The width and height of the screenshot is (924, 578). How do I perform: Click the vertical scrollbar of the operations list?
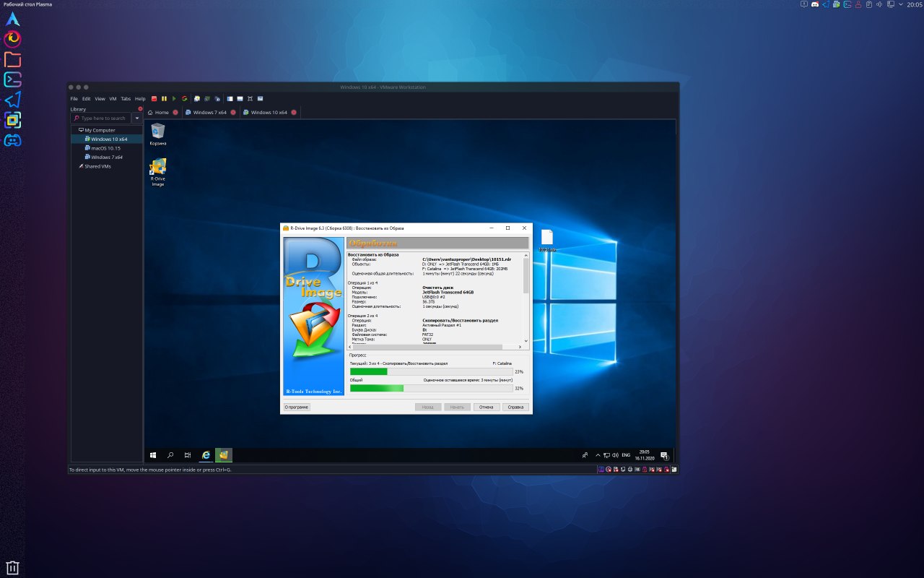coord(526,298)
